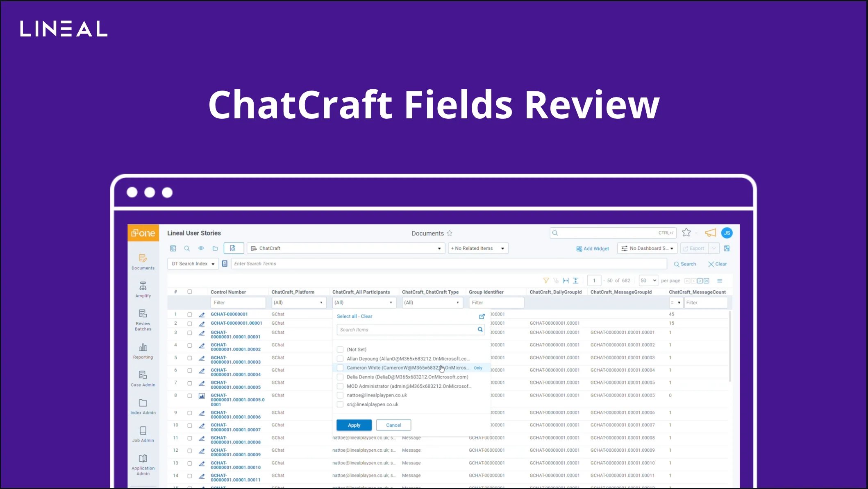868x489 pixels.
Task: Open the eye view options icon in the toolbar
Action: tap(201, 248)
